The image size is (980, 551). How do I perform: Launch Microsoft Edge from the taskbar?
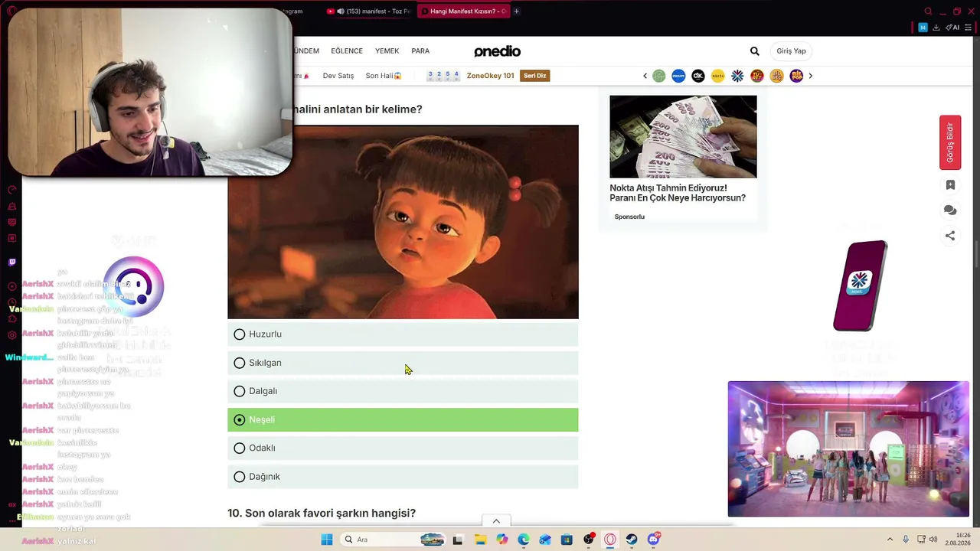[x=524, y=540]
